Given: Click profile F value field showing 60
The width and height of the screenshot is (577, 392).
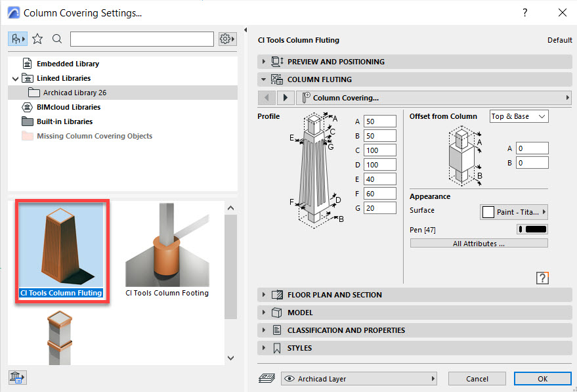Looking at the screenshot, I should (380, 194).
